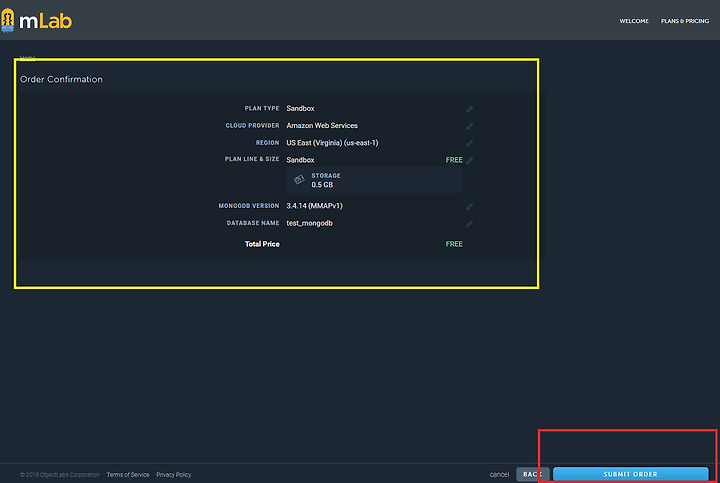
Task: Go back with the Back button
Action: (533, 474)
